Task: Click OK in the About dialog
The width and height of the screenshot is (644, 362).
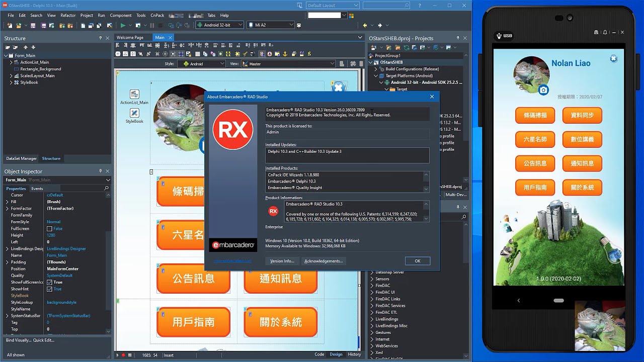Action: point(418,261)
